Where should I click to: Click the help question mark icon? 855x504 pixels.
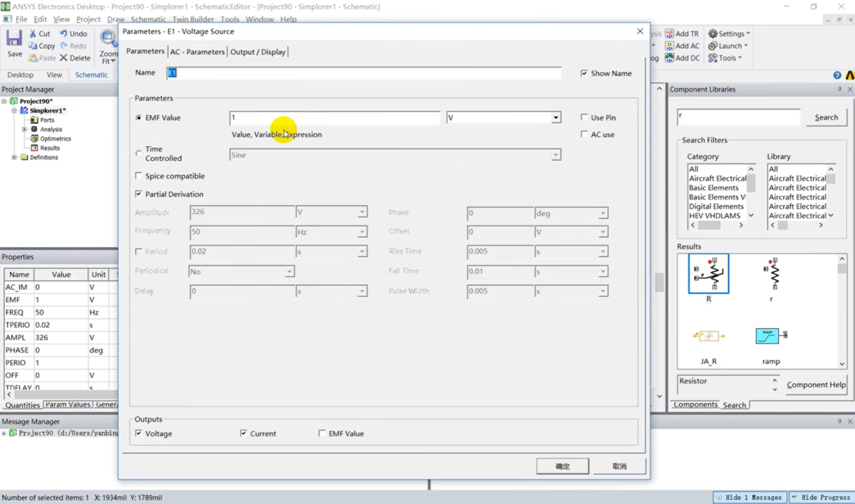tap(837, 75)
